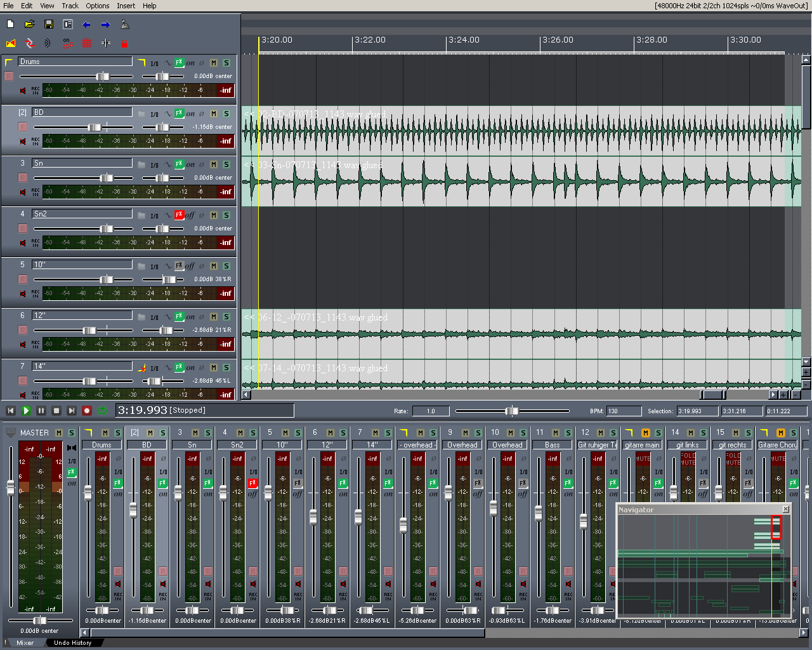Toggle the metronome icon in the toolbar

[x=125, y=25]
